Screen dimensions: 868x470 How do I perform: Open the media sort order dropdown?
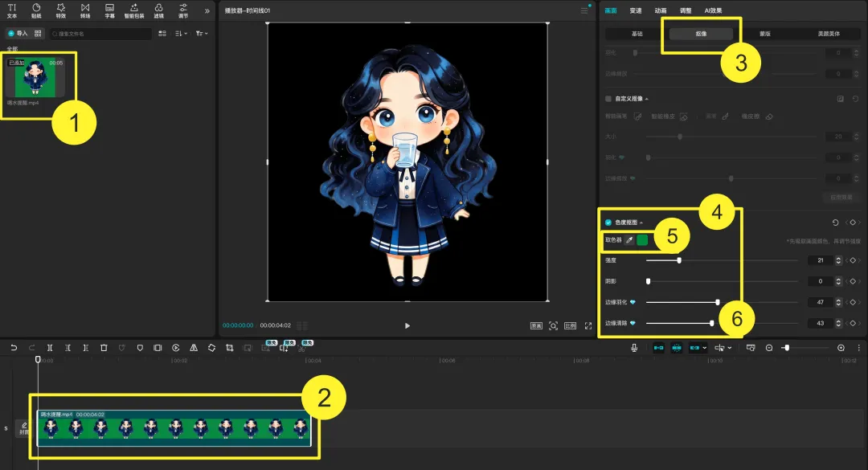coord(181,34)
